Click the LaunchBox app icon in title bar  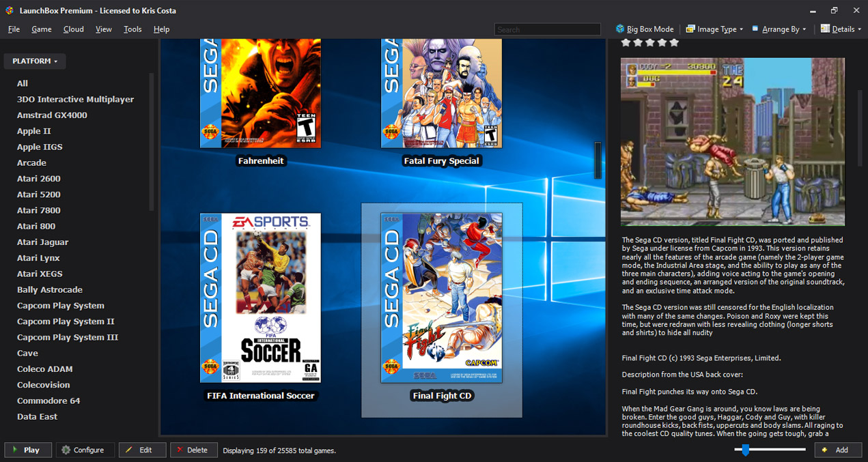tap(10, 10)
